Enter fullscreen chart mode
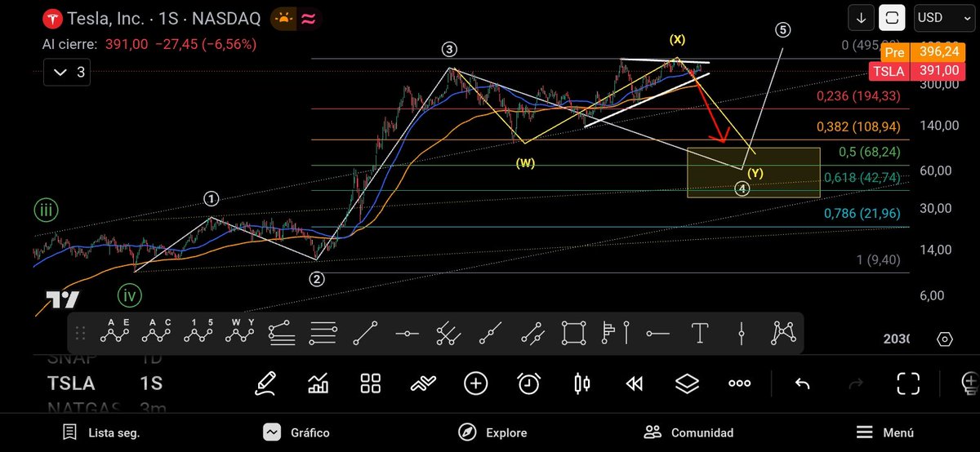The width and height of the screenshot is (980, 452). pos(908,383)
